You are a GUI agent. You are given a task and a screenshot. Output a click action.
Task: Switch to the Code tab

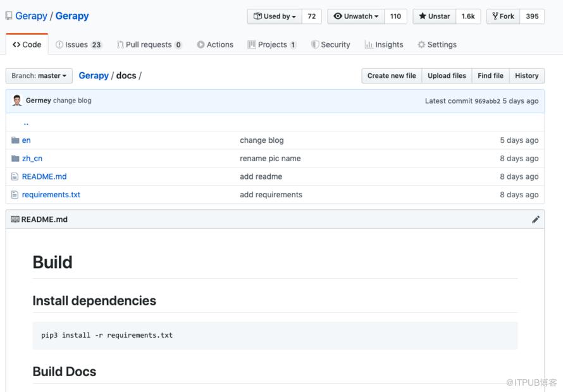(27, 44)
